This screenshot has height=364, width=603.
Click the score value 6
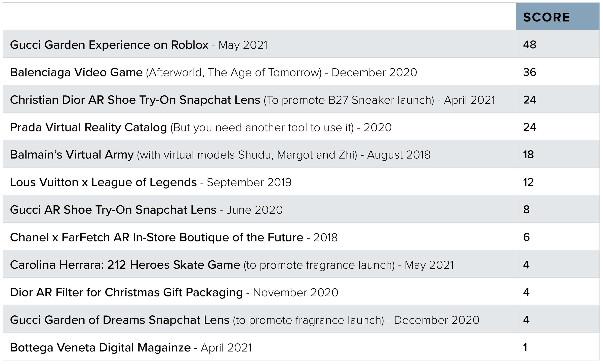pyautogui.click(x=526, y=237)
